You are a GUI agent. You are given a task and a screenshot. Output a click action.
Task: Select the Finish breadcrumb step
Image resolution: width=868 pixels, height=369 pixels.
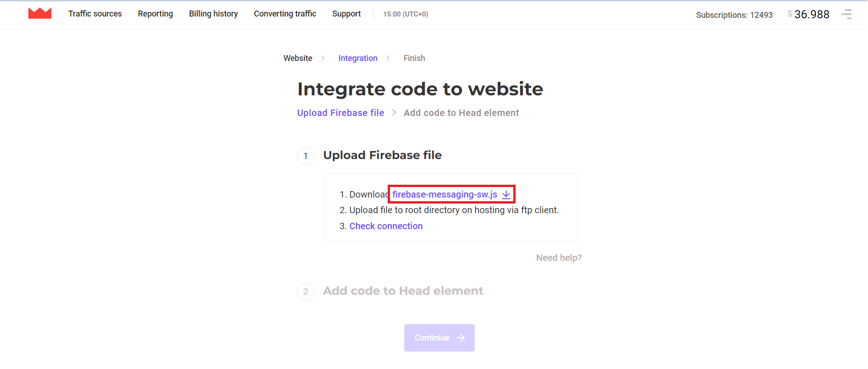[x=414, y=58]
